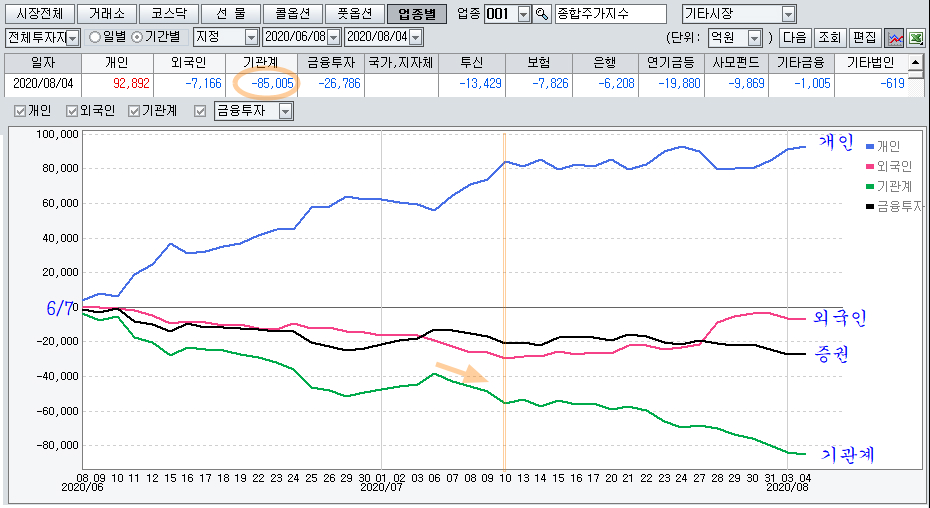Expand the 전체투자자 dropdown
The width and height of the screenshot is (930, 508).
(x=72, y=37)
